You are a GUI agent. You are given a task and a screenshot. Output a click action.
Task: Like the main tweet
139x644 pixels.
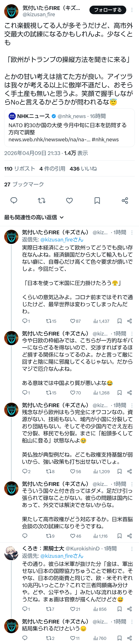pyautogui.click(x=69, y=200)
